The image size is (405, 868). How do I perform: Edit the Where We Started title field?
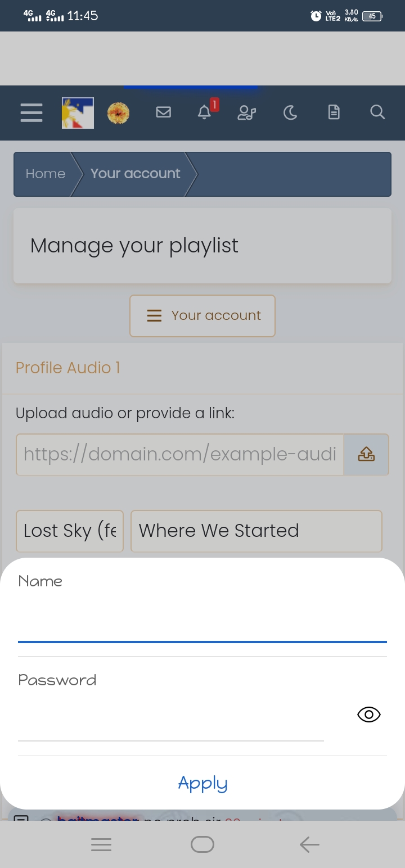point(256,531)
